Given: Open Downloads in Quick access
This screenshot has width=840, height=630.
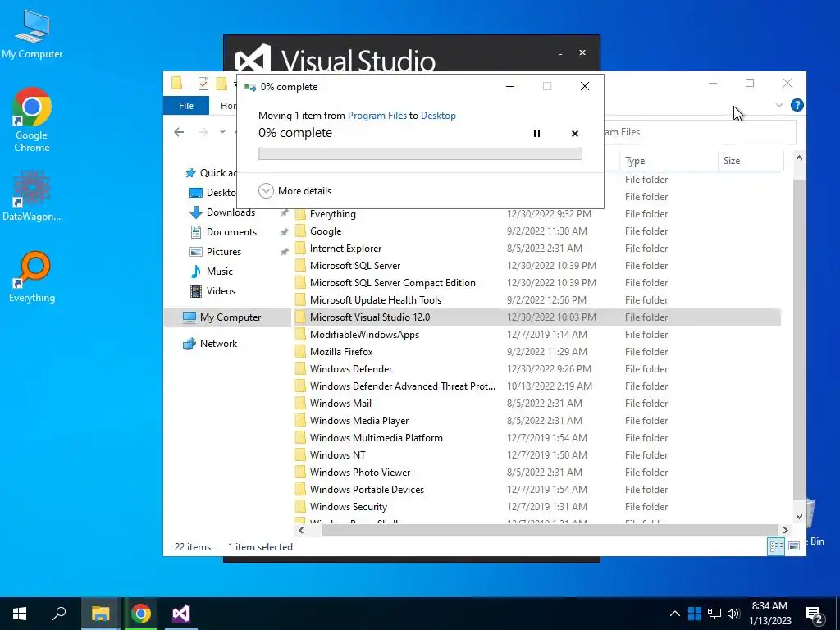Looking at the screenshot, I should tap(224, 212).
